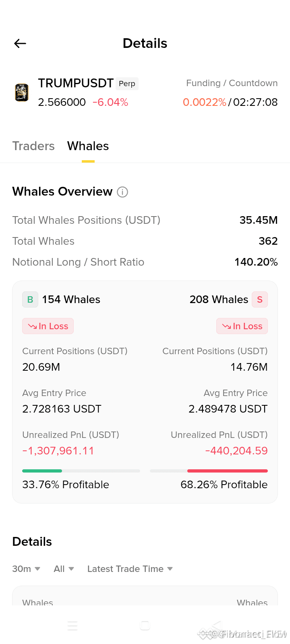Tap long side In Loss tag
Viewport: 290px width, 644px height.
[48, 326]
